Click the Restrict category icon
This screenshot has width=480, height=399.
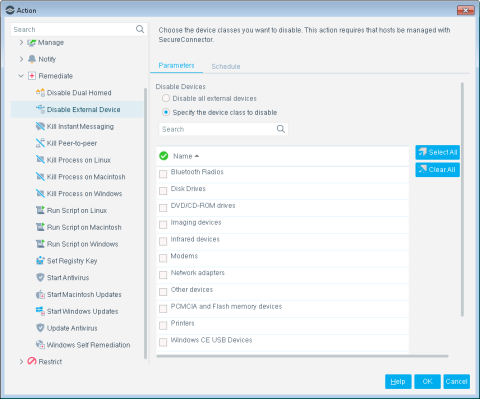coord(32,361)
